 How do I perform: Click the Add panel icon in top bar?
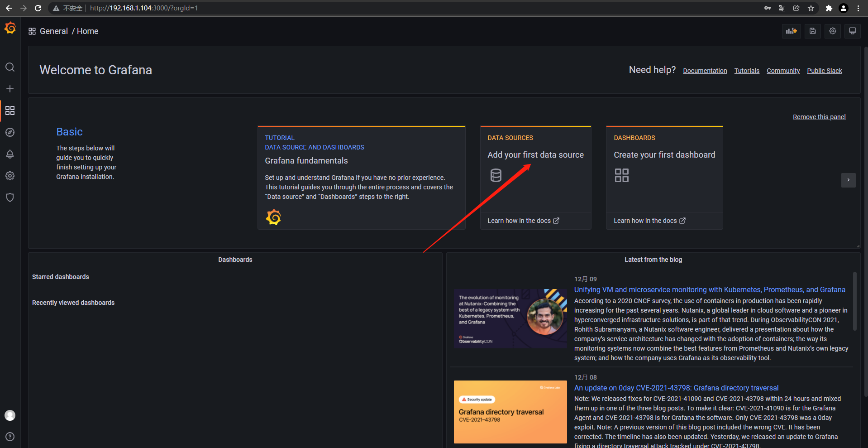(x=792, y=31)
